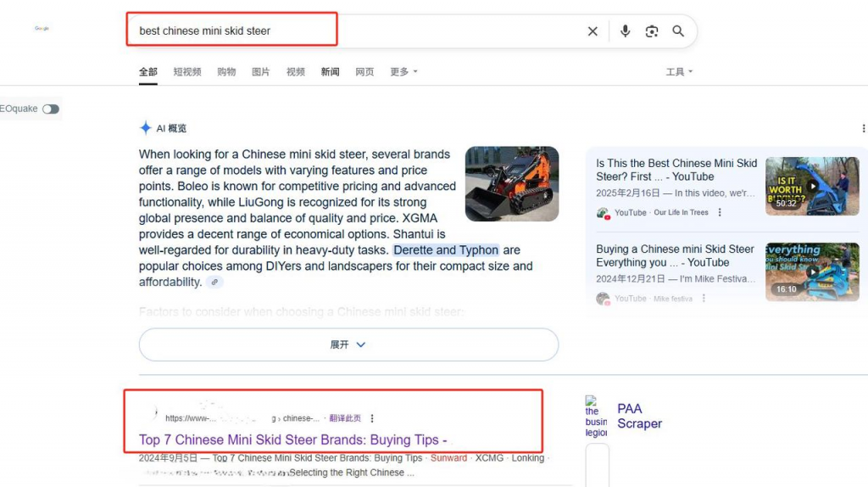Open three-dot menu beside Mike Festiva
The height and width of the screenshot is (487, 868).
click(x=704, y=299)
